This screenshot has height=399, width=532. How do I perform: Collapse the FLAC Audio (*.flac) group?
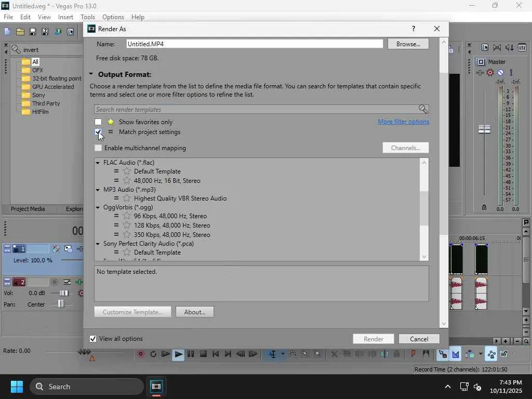[x=98, y=163]
